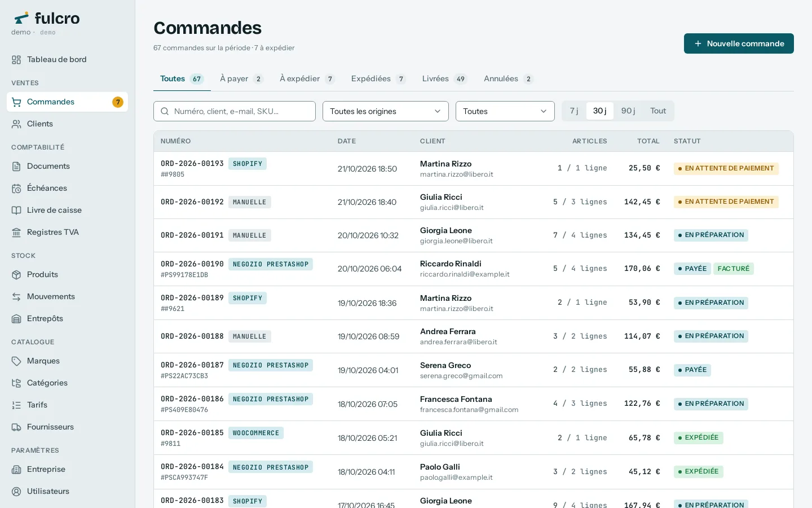
Task: Switch to the À expédier tab
Action: (307, 79)
